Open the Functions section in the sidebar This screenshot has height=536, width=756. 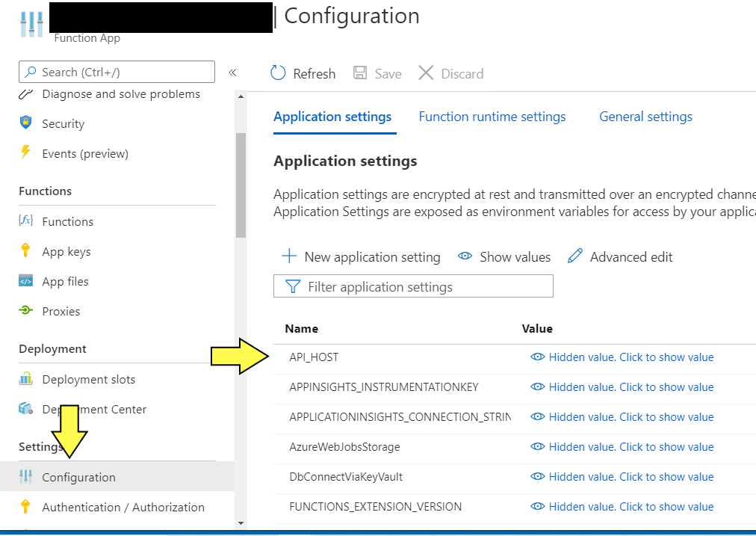tap(68, 221)
